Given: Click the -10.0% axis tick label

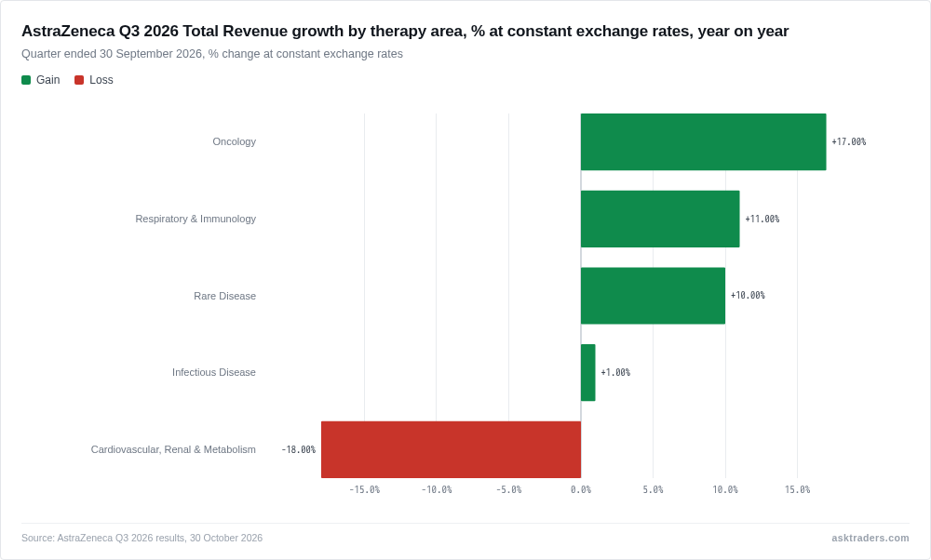Looking at the screenshot, I should 437,490.
